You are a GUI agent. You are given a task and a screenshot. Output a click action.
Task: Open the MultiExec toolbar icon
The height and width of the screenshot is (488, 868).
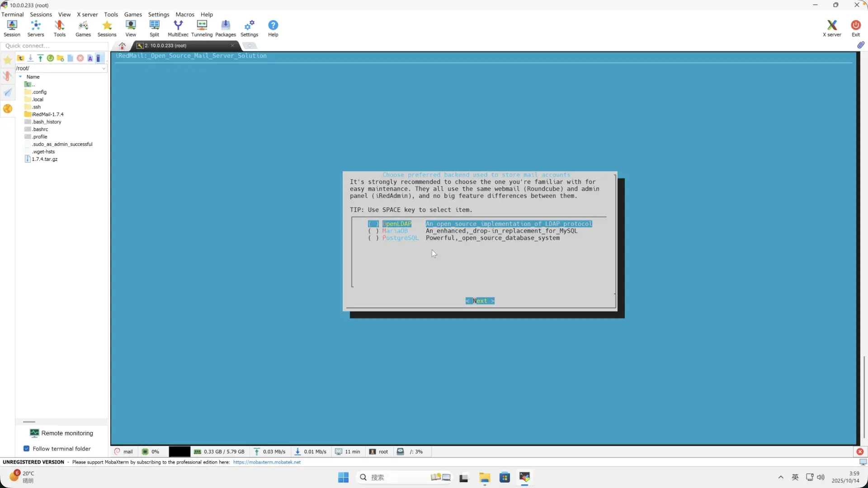pyautogui.click(x=178, y=28)
